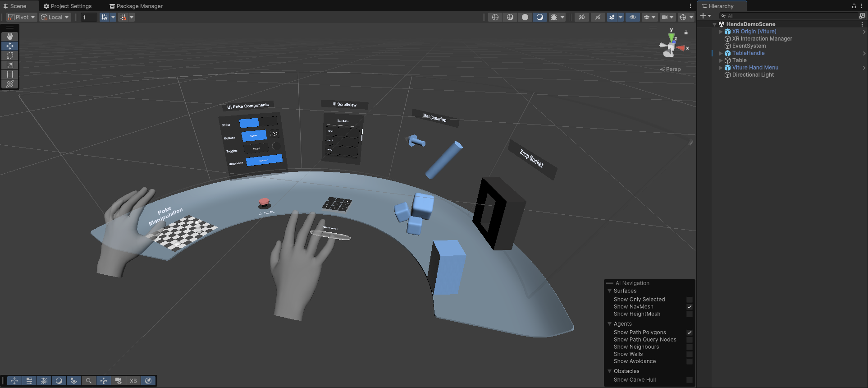Open the Local handle rotation dropdown
Screen dimensions: 868x388
(x=55, y=17)
